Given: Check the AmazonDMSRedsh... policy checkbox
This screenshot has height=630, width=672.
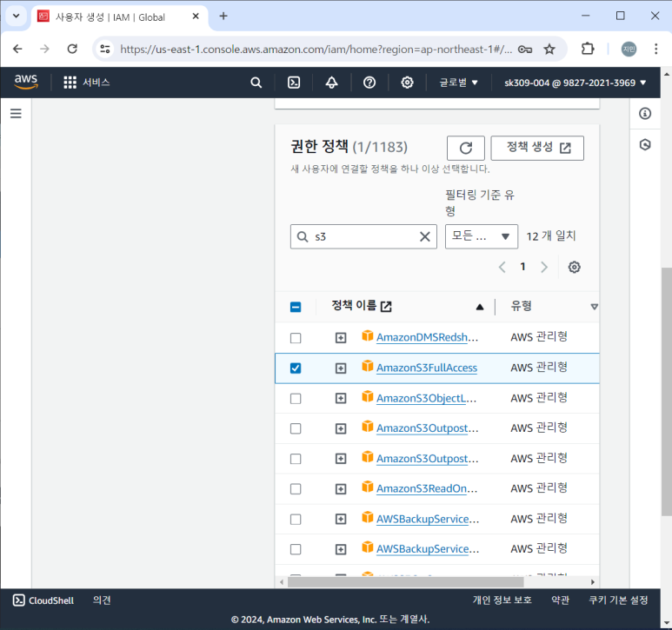Looking at the screenshot, I should click(296, 338).
